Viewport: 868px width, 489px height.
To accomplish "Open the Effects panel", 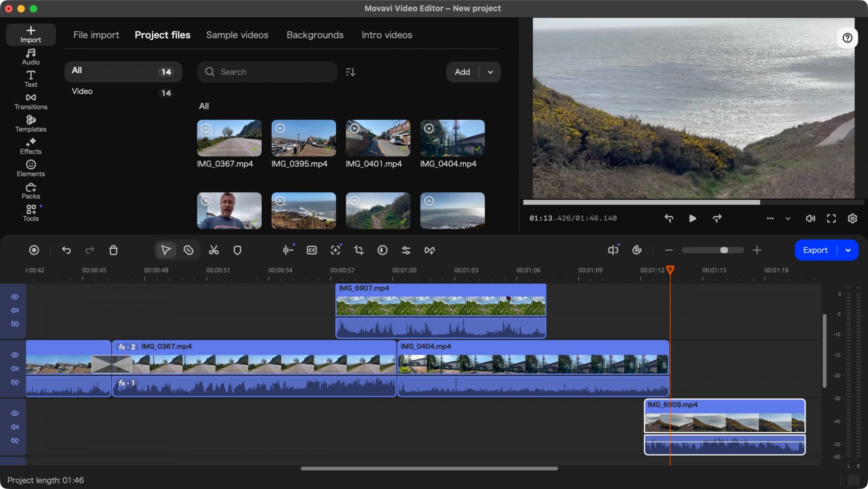I will pos(31,146).
